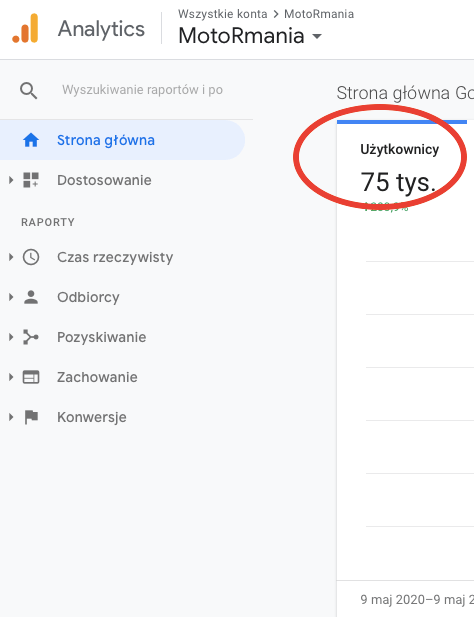
Task: Open Konwersje reports
Action: [92, 417]
